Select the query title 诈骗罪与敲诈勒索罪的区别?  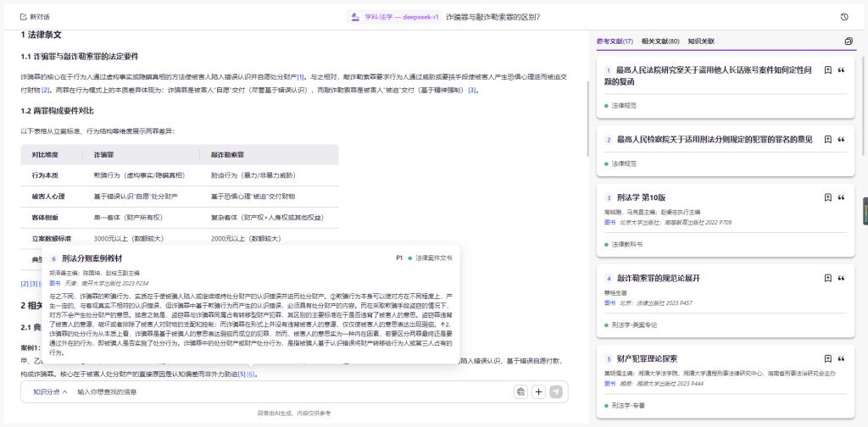(492, 17)
